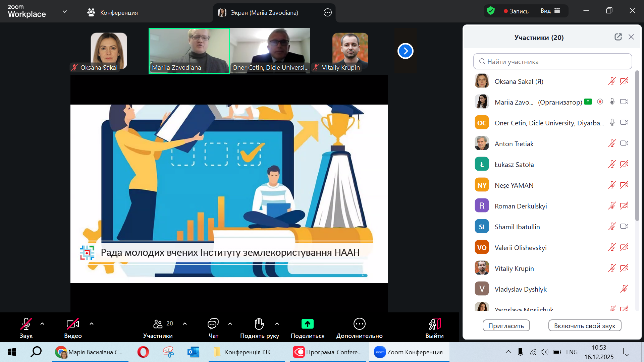Viewport: 644px width, 362px height.
Task: Switch to the Conference tab
Action: click(113, 12)
